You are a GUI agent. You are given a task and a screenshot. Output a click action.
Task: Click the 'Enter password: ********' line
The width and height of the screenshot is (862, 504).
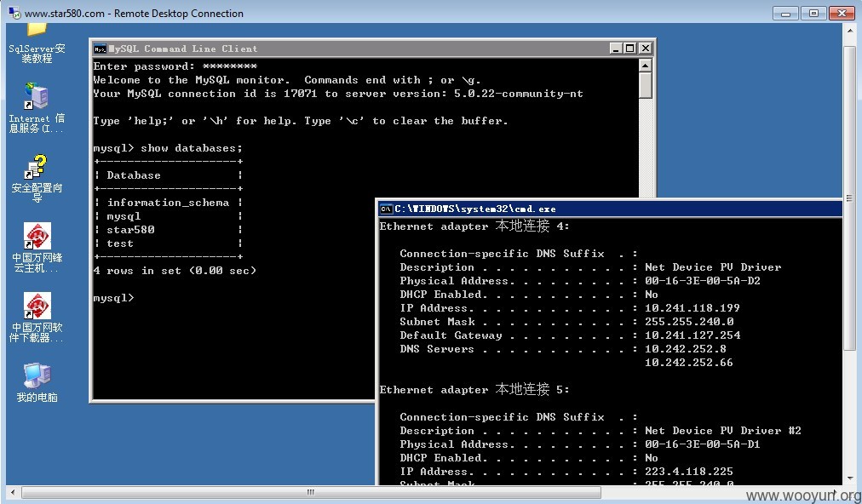point(175,66)
